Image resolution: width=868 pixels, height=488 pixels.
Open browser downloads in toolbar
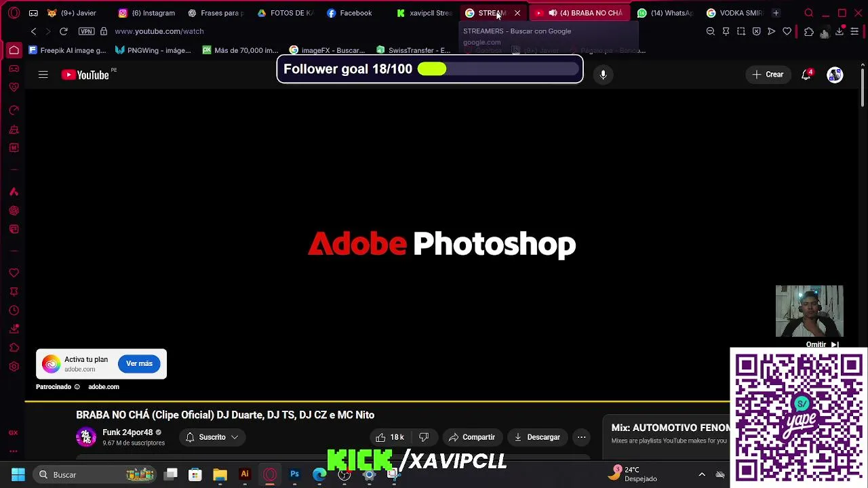pyautogui.click(x=840, y=31)
